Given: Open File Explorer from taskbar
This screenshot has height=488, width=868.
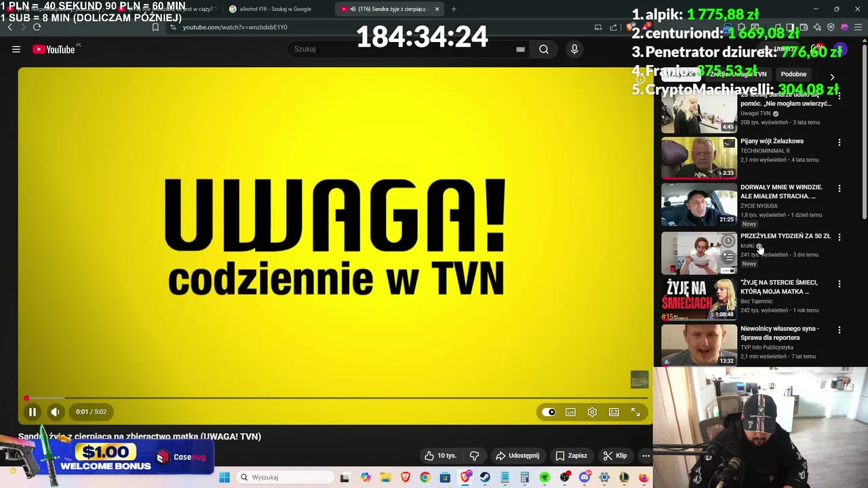Looking at the screenshot, I should tap(385, 477).
